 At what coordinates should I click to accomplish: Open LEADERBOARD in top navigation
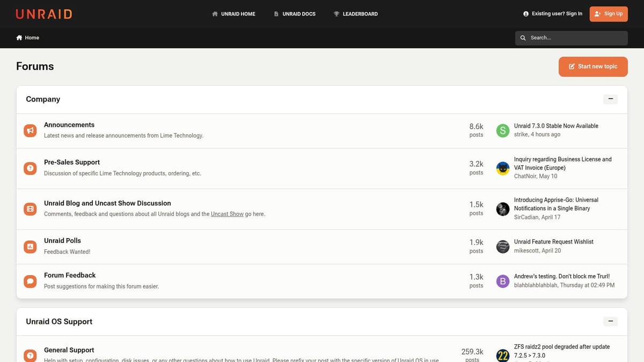[x=355, y=14]
